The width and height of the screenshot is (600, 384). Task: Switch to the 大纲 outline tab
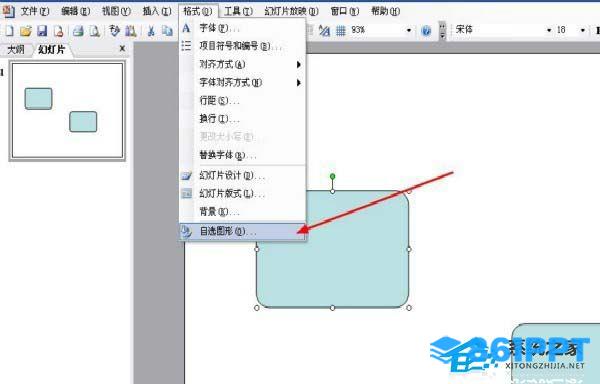coord(16,49)
